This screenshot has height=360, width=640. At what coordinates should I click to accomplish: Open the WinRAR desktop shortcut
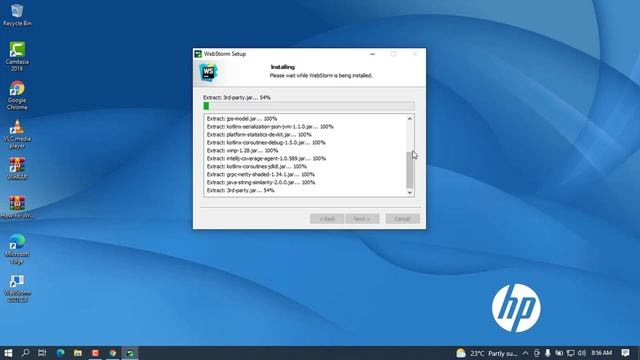[x=17, y=169]
